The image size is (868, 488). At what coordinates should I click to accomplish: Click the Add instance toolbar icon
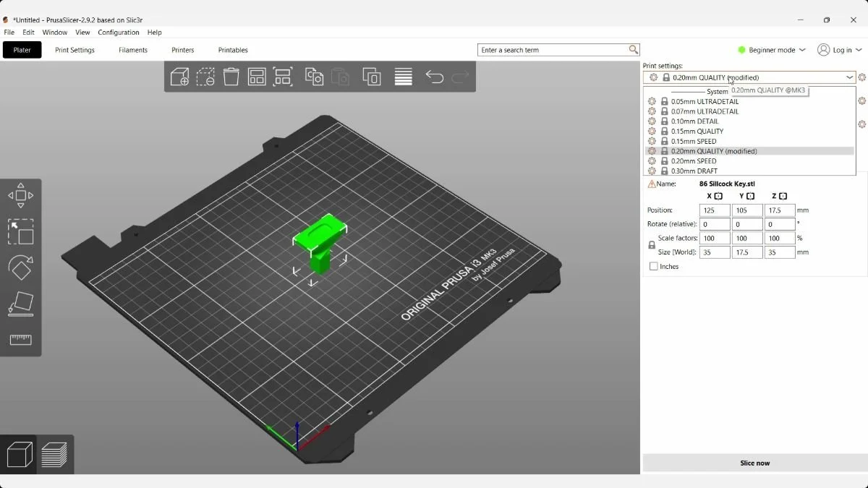371,77
